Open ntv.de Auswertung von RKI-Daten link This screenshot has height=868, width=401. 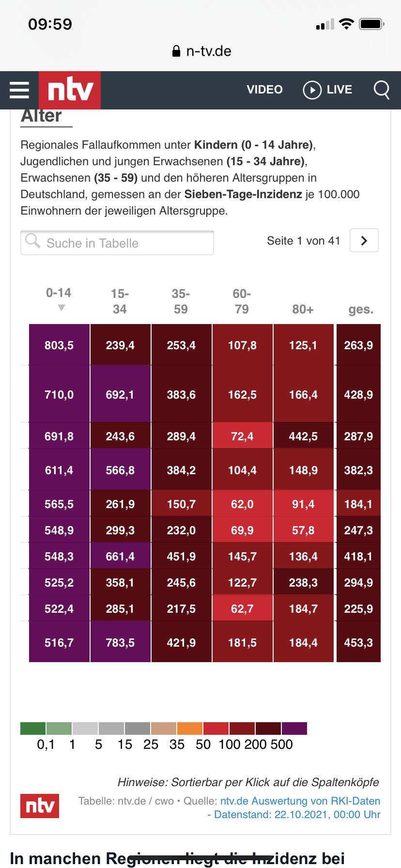pyautogui.click(x=300, y=801)
